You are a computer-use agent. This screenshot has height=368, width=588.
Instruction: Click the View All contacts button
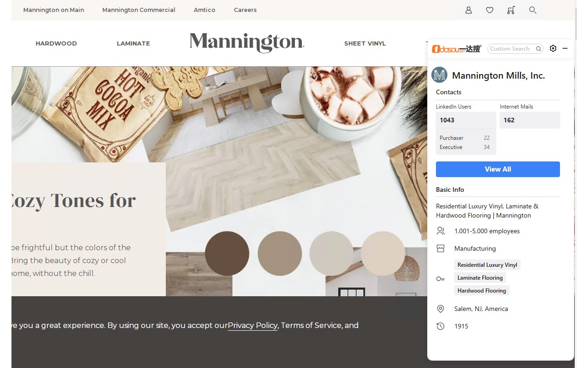pyautogui.click(x=498, y=169)
